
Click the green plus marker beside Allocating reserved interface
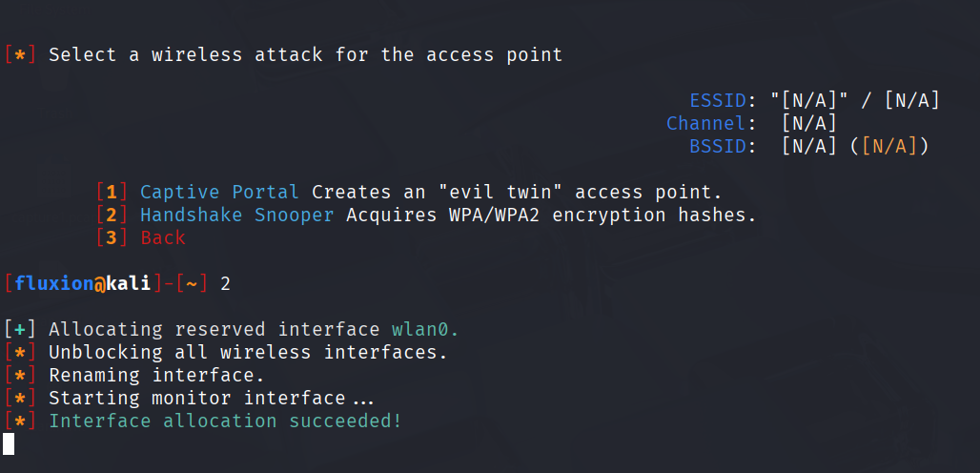tap(21, 329)
